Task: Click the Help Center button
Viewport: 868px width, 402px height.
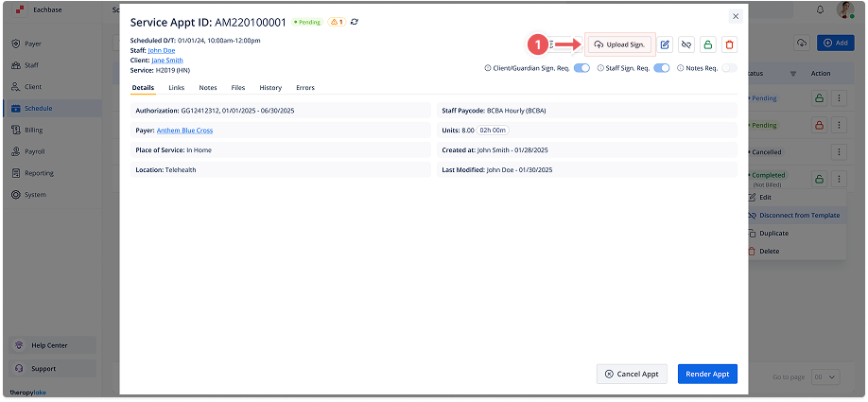Action: 53,345
